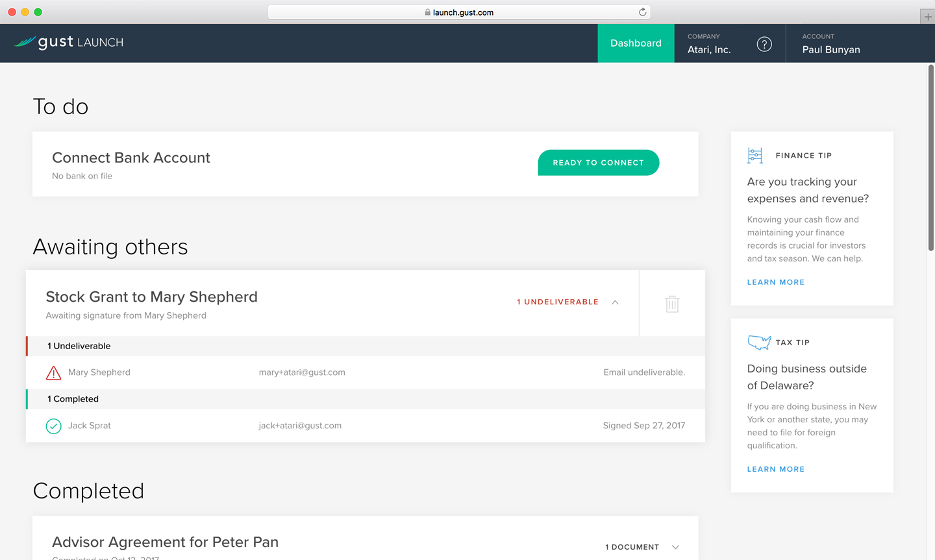935x560 pixels.
Task: Click the green completed checkmark for Jack Sprat
Action: coord(54,426)
